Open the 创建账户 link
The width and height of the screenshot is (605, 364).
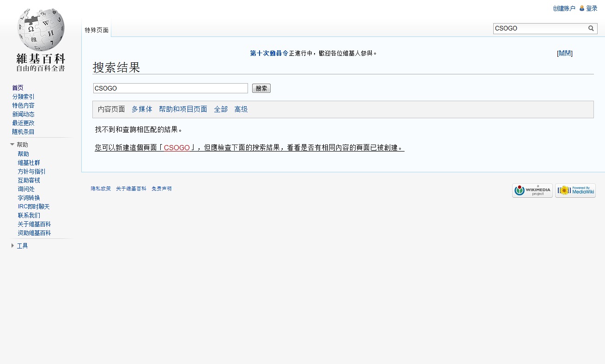564,8
